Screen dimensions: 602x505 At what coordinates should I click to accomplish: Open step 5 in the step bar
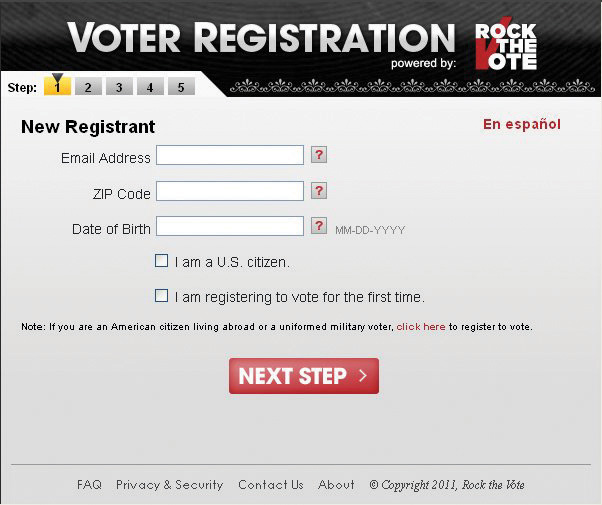181,86
